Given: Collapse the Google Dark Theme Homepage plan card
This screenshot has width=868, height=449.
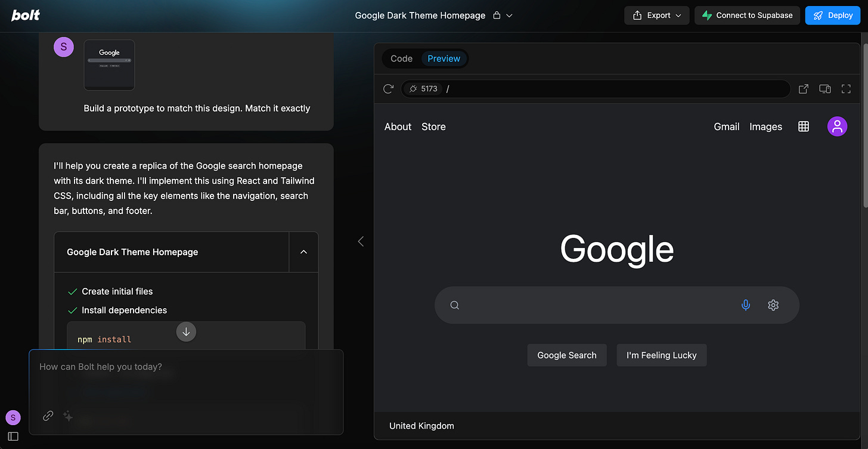Looking at the screenshot, I should 303,252.
